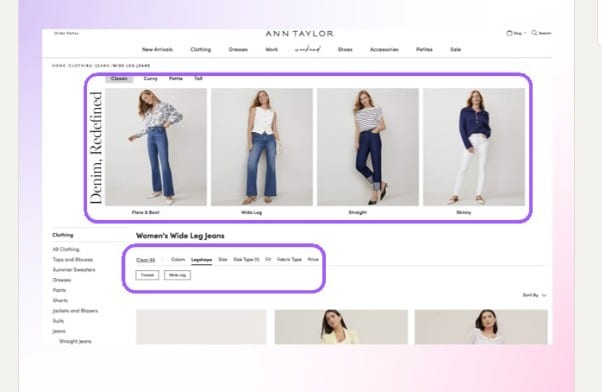
Task: Click the Women's Wide Leg Jeans heading
Action: pos(180,236)
